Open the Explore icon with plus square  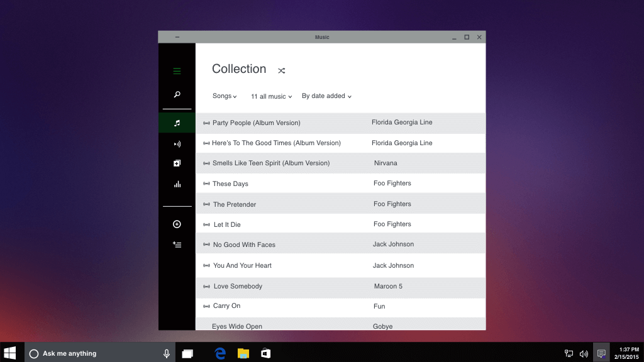(x=177, y=163)
